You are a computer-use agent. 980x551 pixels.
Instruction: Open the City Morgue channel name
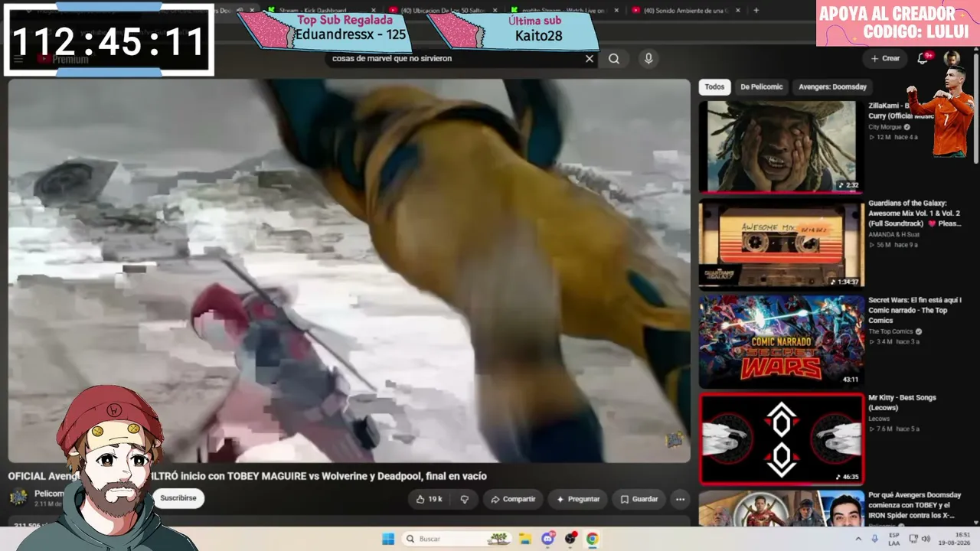pos(885,127)
